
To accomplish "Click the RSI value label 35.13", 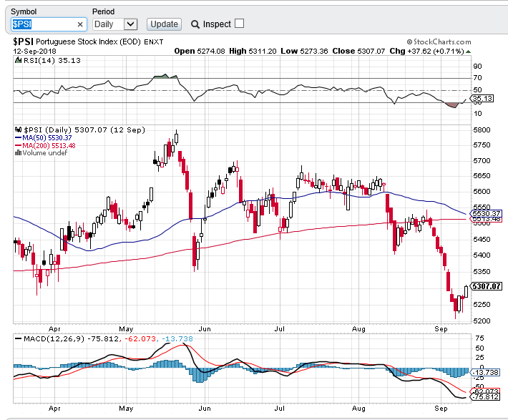I will (482, 99).
